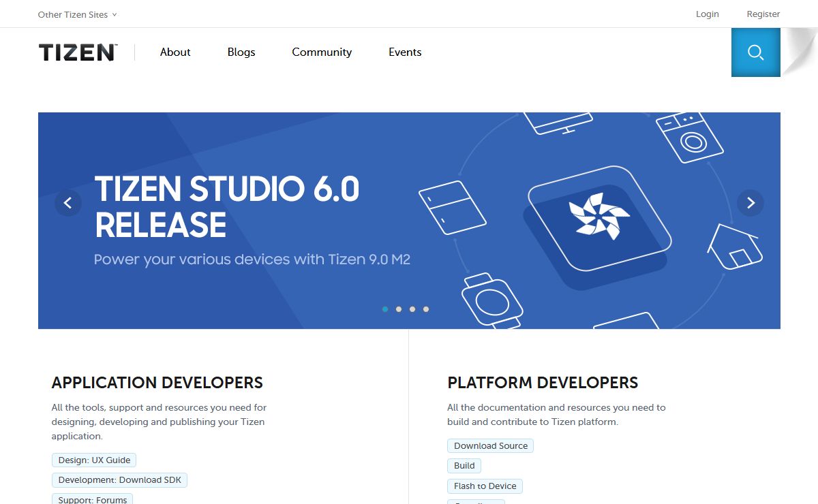The width and height of the screenshot is (818, 504).
Task: Open the About menu
Action: click(x=175, y=52)
